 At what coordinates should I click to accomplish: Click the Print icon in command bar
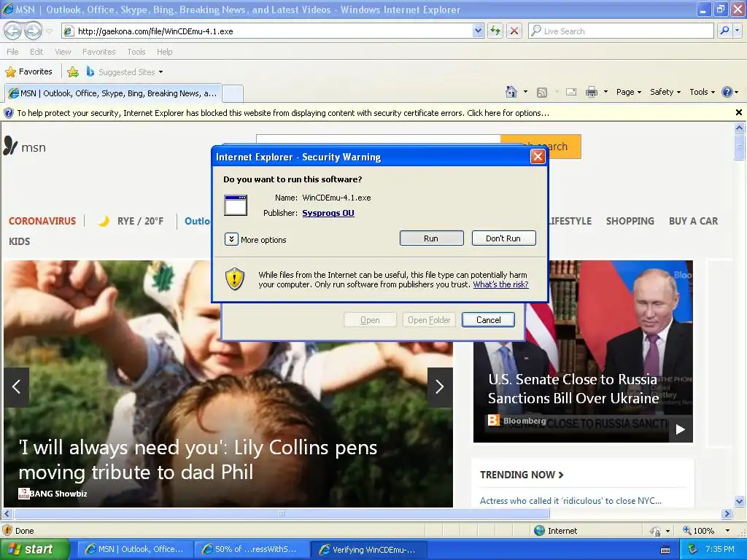pos(591,92)
